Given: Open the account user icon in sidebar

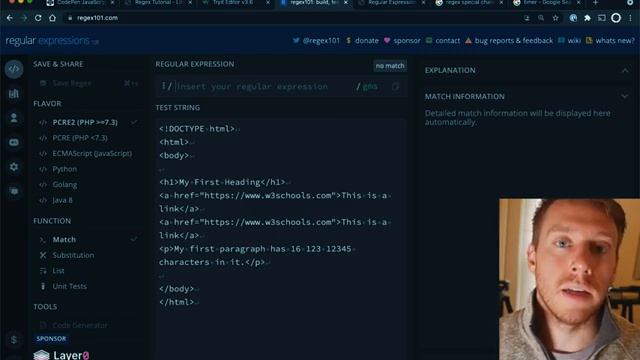Looking at the screenshot, I should [14, 118].
